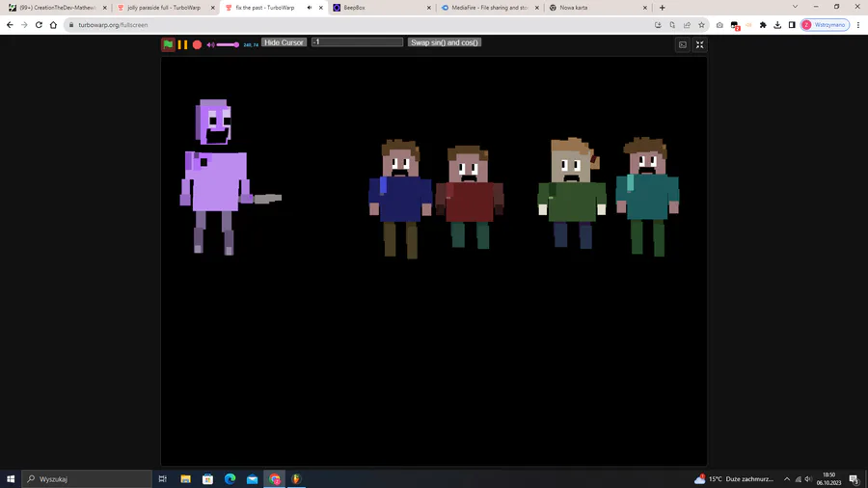Adjust the pink volume slider
The image size is (868, 488).
coord(228,44)
